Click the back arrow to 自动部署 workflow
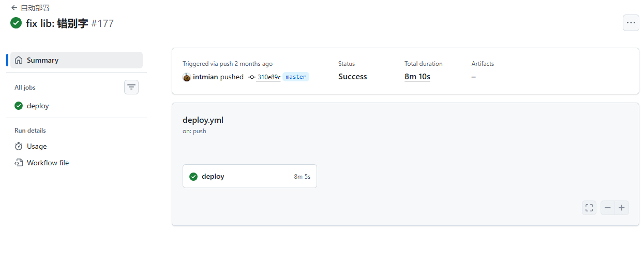This screenshot has height=257, width=644. point(14,8)
